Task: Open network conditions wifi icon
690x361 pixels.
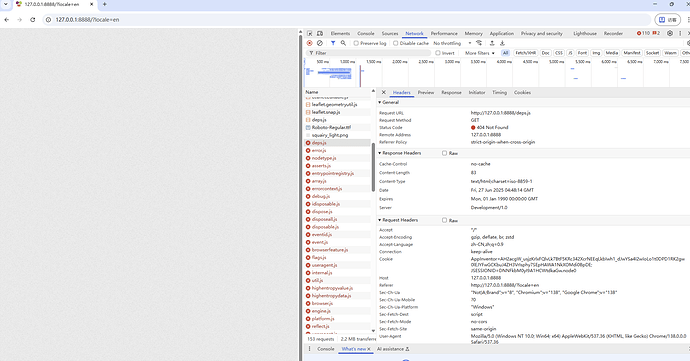Action: [x=479, y=43]
